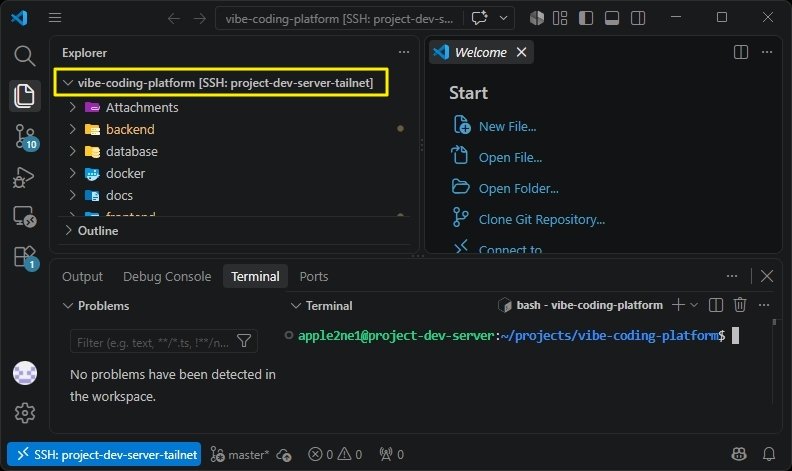Create a new terminal with plus icon

pos(678,305)
